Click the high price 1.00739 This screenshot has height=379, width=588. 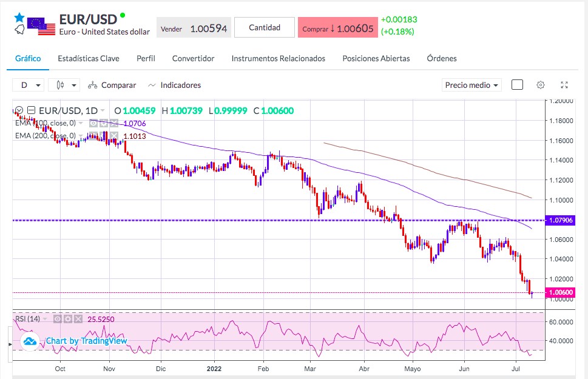tap(186, 110)
